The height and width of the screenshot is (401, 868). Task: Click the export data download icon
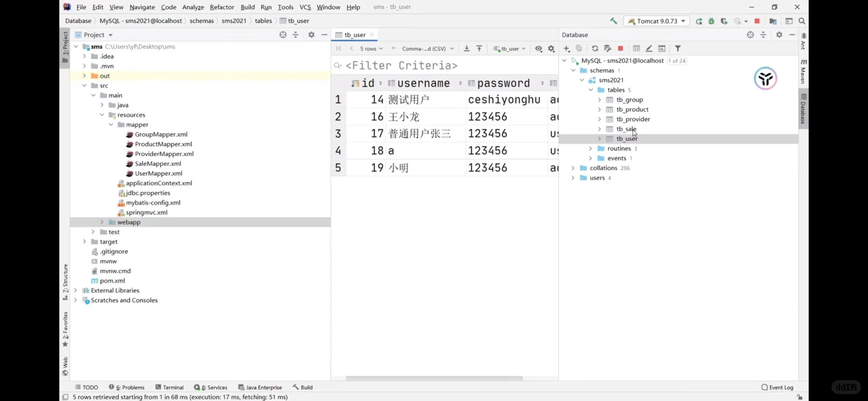(x=467, y=49)
